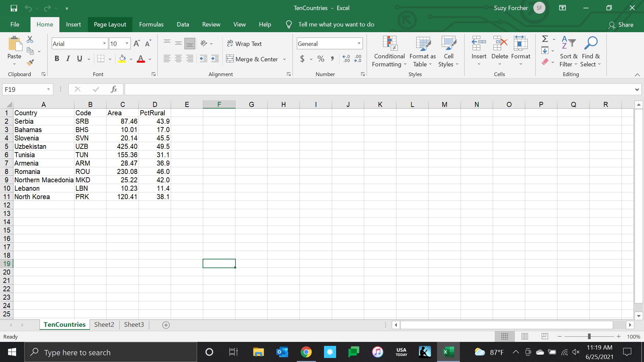Click the Cut scissors icon
The image size is (644, 362).
pyautogui.click(x=30, y=40)
